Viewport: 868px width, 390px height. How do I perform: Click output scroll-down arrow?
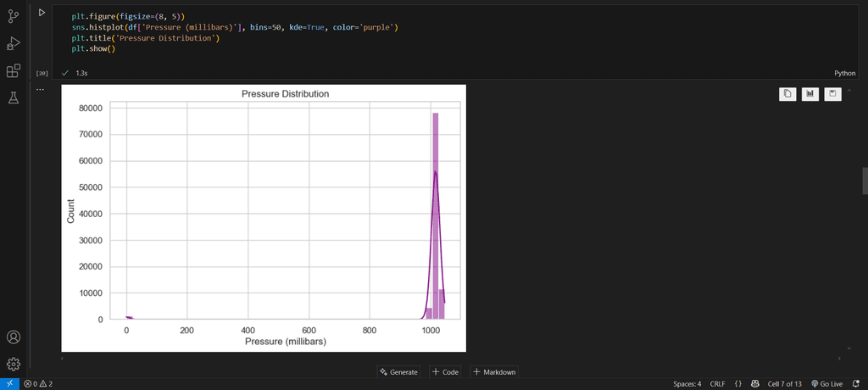pos(849,348)
